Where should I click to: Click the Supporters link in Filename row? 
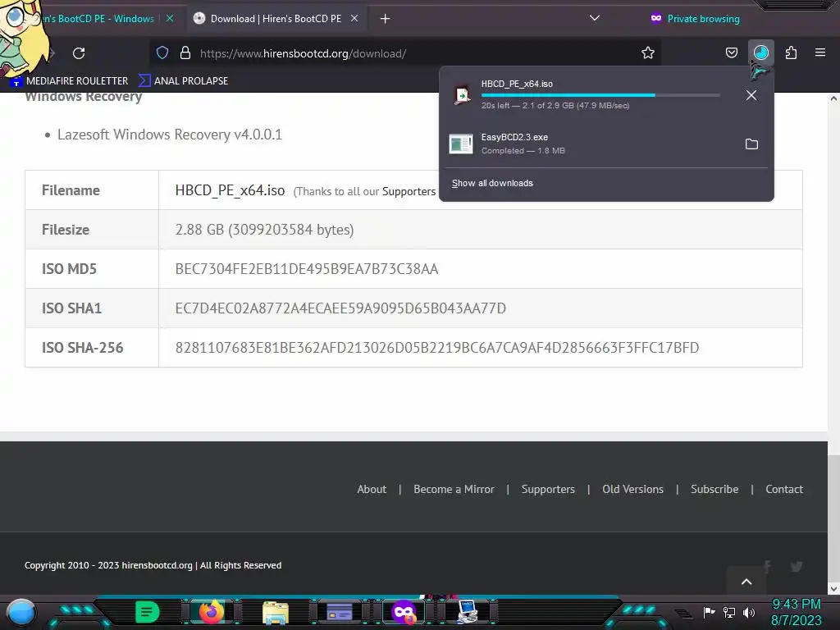[x=409, y=191]
